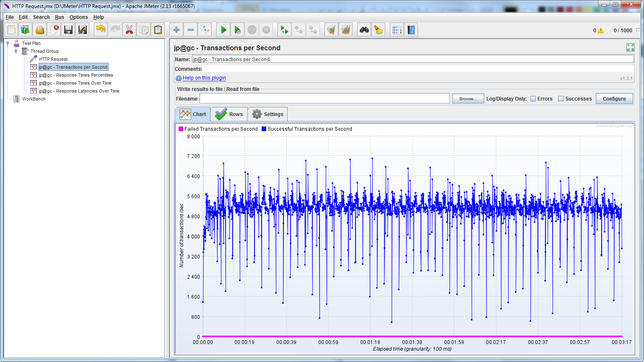Click the info icon beside Help link
This screenshot has height=362, width=644.
pyautogui.click(x=179, y=78)
